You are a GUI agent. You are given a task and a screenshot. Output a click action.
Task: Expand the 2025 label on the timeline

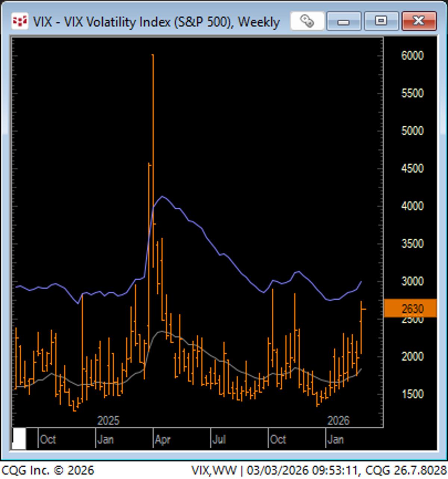(x=108, y=421)
